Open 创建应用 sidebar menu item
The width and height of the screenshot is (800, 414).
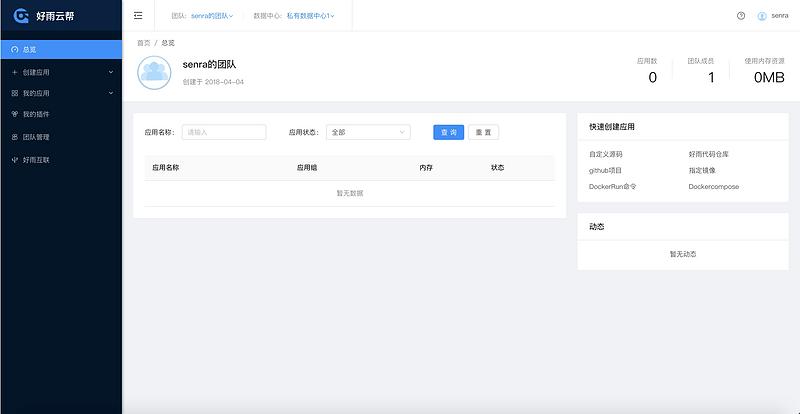61,72
